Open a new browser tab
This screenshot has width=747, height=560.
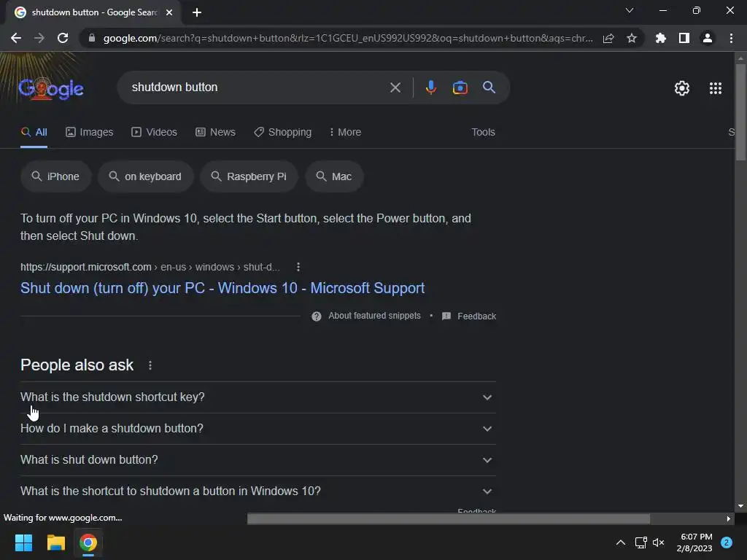(197, 12)
